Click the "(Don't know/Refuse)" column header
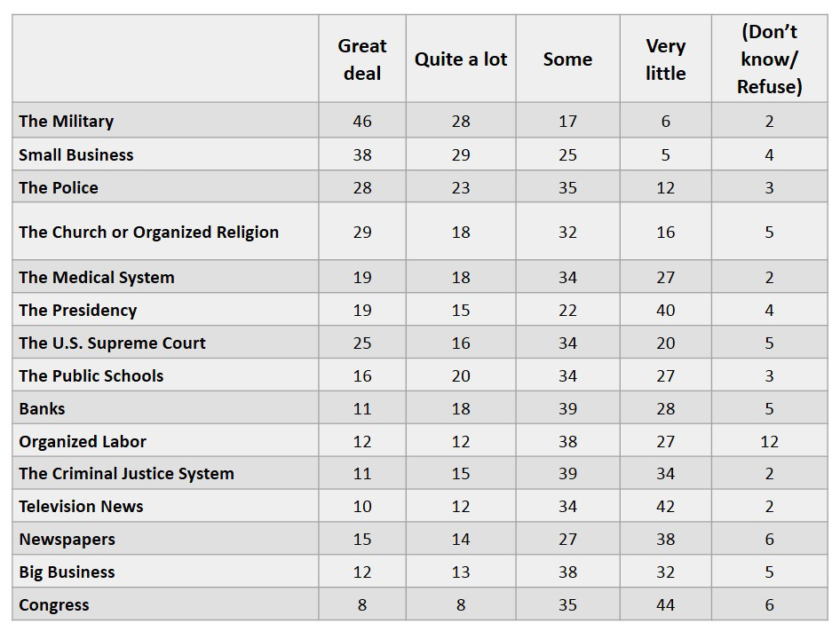 pos(769,59)
